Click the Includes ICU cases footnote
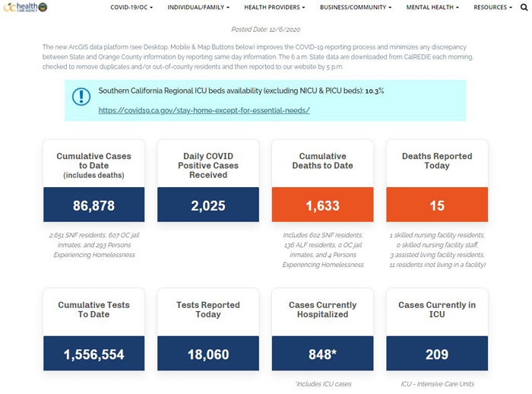532x394 pixels. point(323,384)
